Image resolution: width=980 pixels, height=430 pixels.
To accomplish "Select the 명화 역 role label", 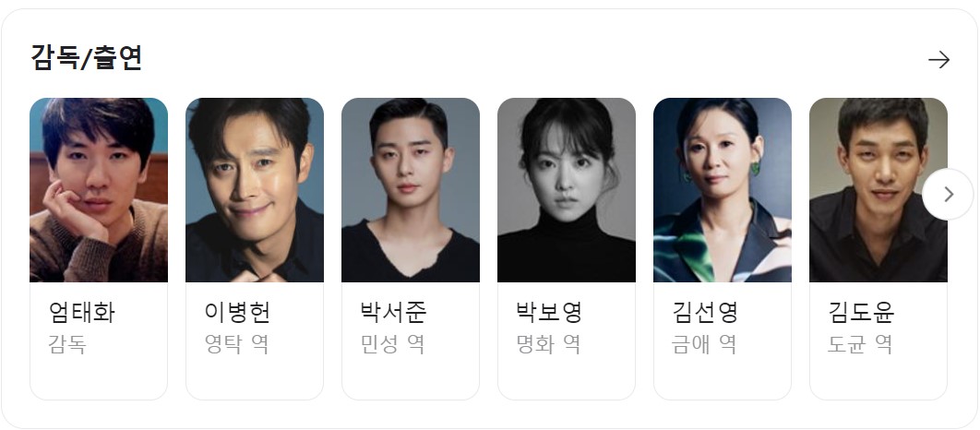I will coord(549,344).
